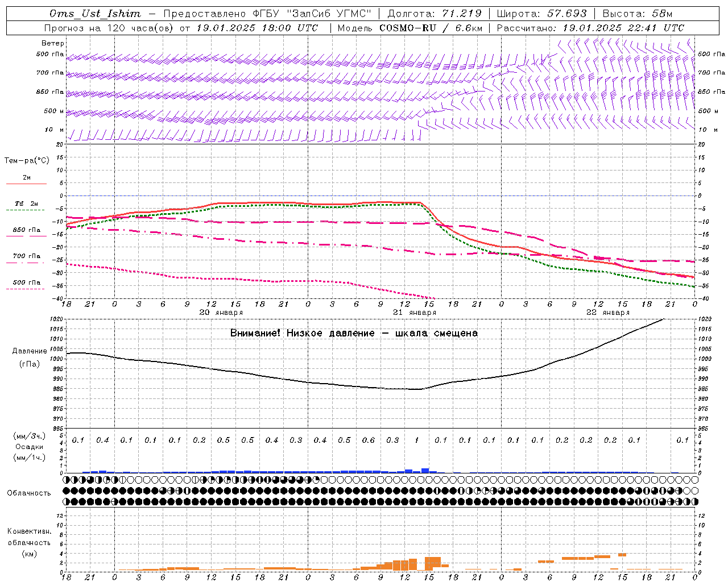The height and width of the screenshot is (582, 728).
Task: Click the Облачность cloudiness label
Action: pos(29,493)
